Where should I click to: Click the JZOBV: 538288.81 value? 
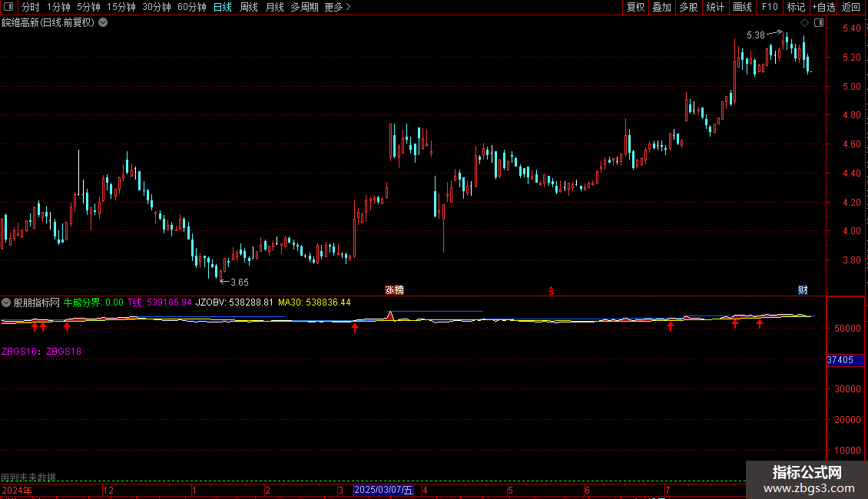click(x=235, y=302)
